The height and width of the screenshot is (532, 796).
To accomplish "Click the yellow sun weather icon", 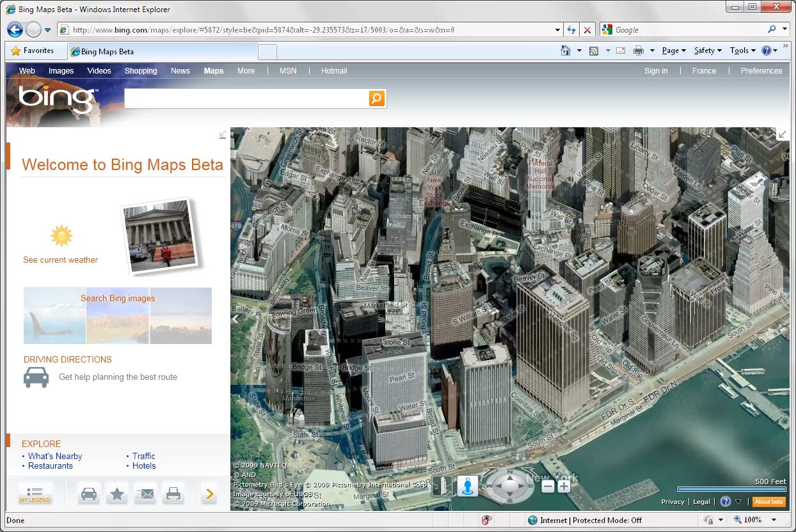I will (61, 235).
